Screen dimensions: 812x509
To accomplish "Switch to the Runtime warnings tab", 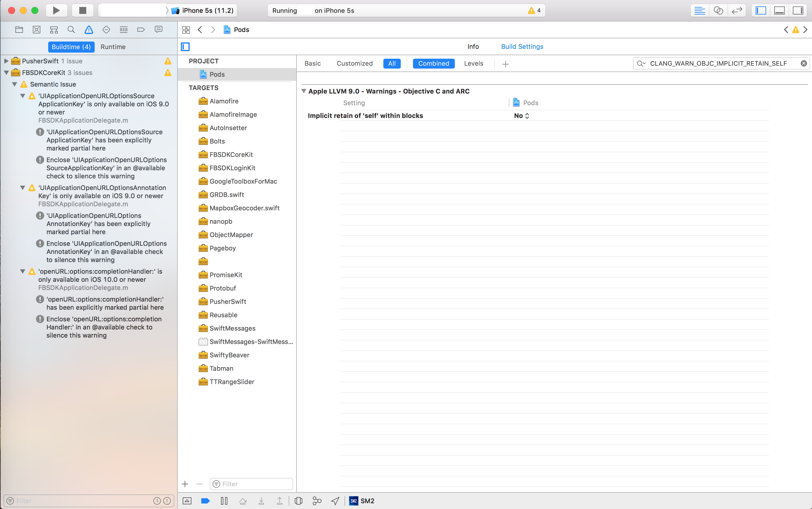I will point(113,47).
